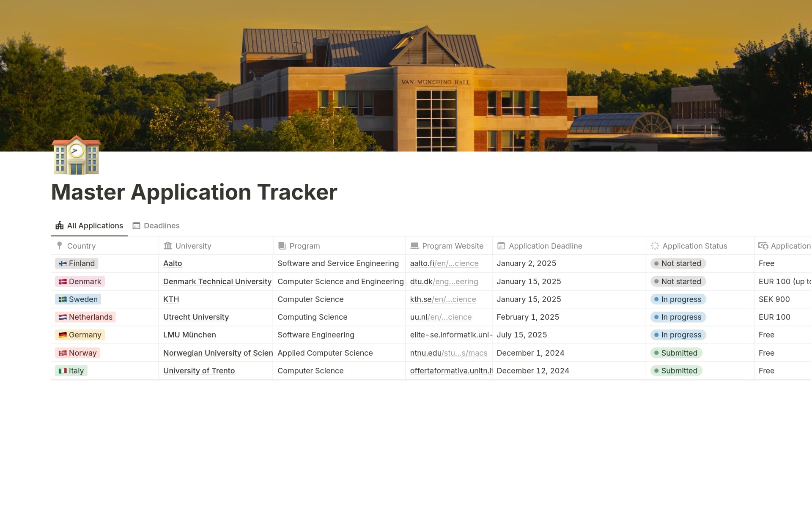This screenshot has width=812, height=507.
Task: Open the Application Deadline column menu
Action: [546, 246]
